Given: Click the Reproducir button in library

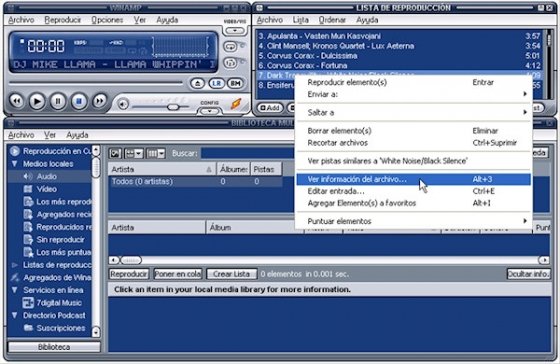Looking at the screenshot, I should pos(129,274).
